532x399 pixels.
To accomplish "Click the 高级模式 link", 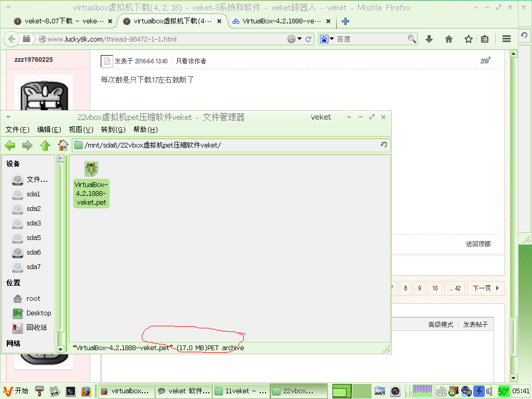I will pos(441,325).
